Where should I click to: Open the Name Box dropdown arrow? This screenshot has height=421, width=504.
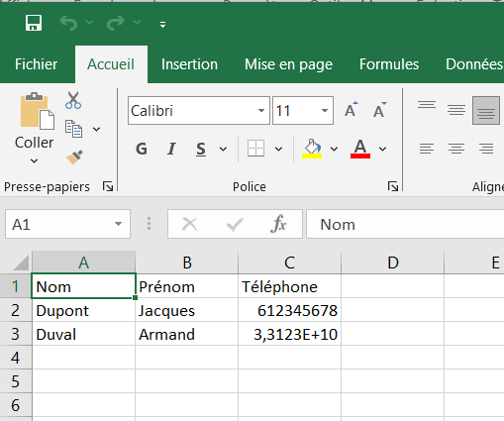point(118,224)
